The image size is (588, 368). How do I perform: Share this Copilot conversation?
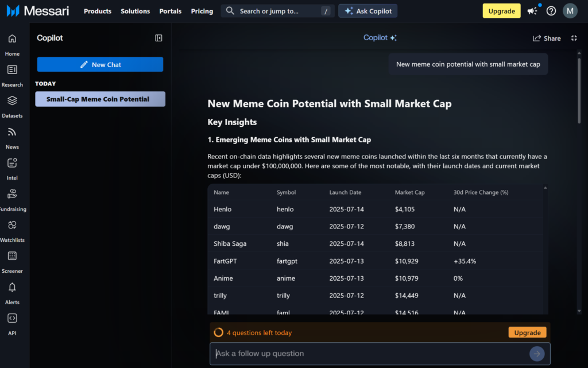[x=547, y=38]
